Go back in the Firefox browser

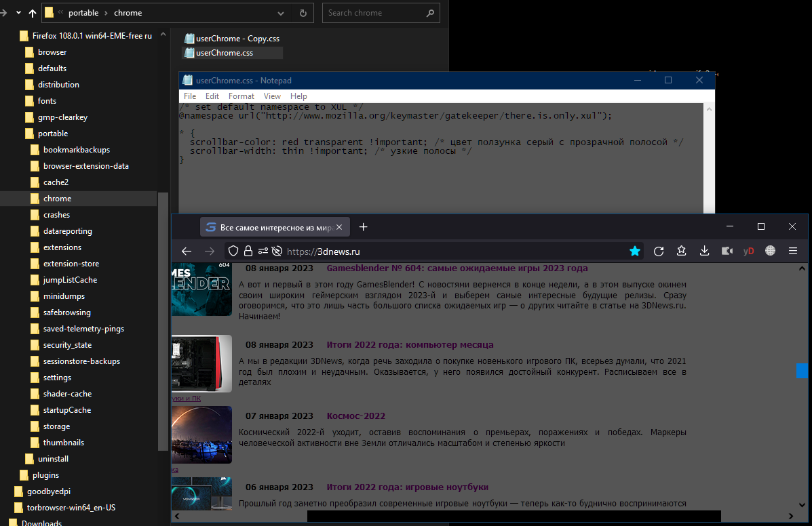pos(187,251)
